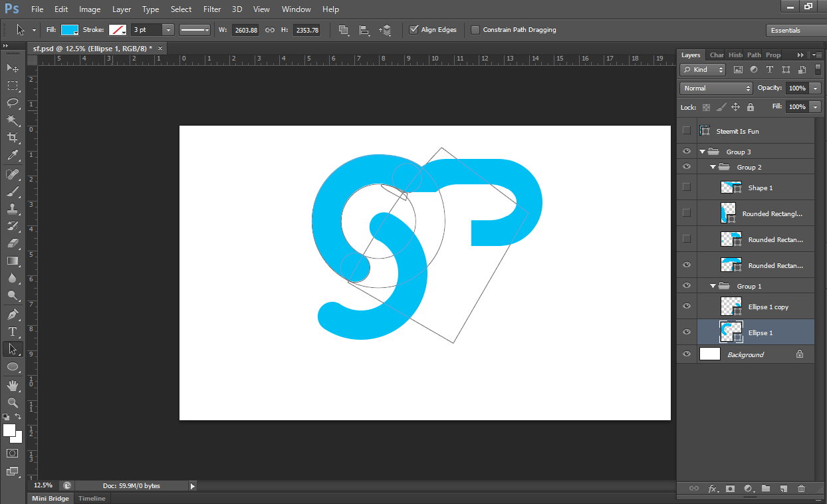Select the Lasso tool
This screenshot has width=827, height=504.
[13, 102]
